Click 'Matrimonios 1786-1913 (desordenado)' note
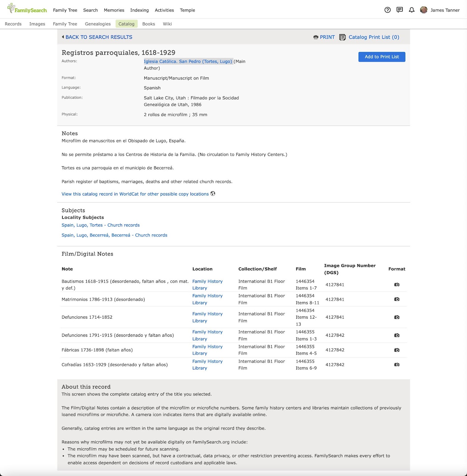The image size is (467, 476). pyautogui.click(x=103, y=299)
